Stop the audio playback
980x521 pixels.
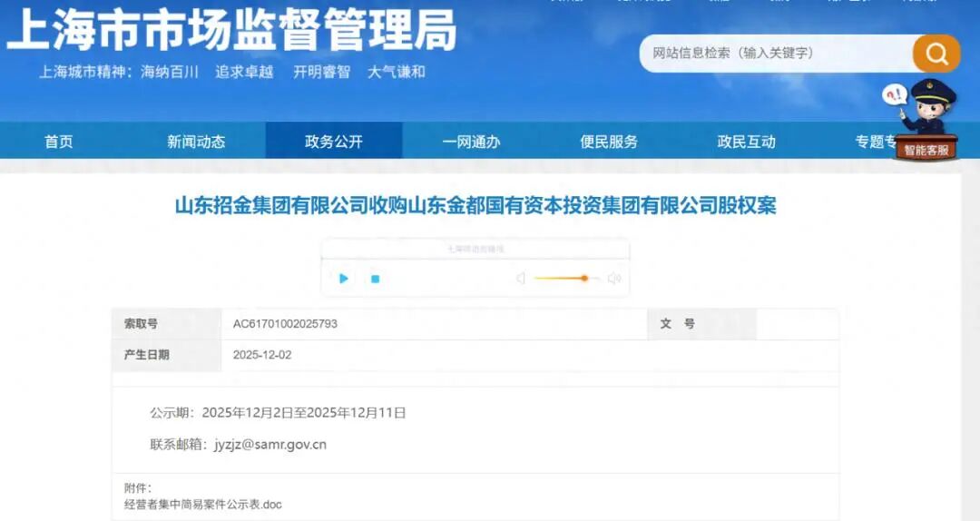(x=375, y=279)
